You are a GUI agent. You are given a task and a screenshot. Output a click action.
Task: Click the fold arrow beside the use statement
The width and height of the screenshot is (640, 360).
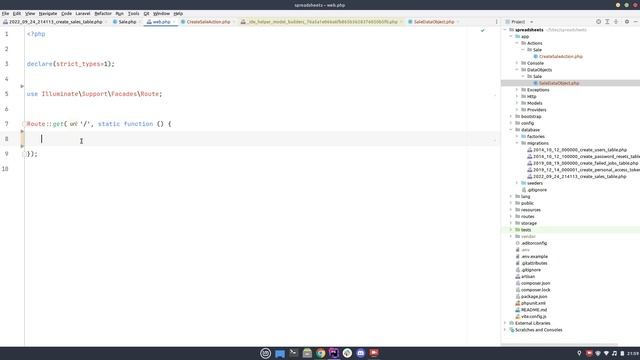[x=22, y=86]
